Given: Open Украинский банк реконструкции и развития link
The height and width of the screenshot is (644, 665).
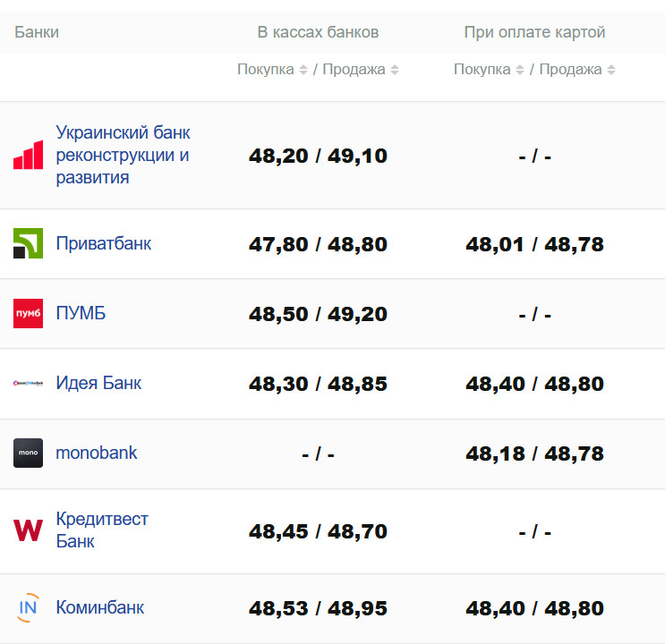Looking at the screenshot, I should pos(123,155).
